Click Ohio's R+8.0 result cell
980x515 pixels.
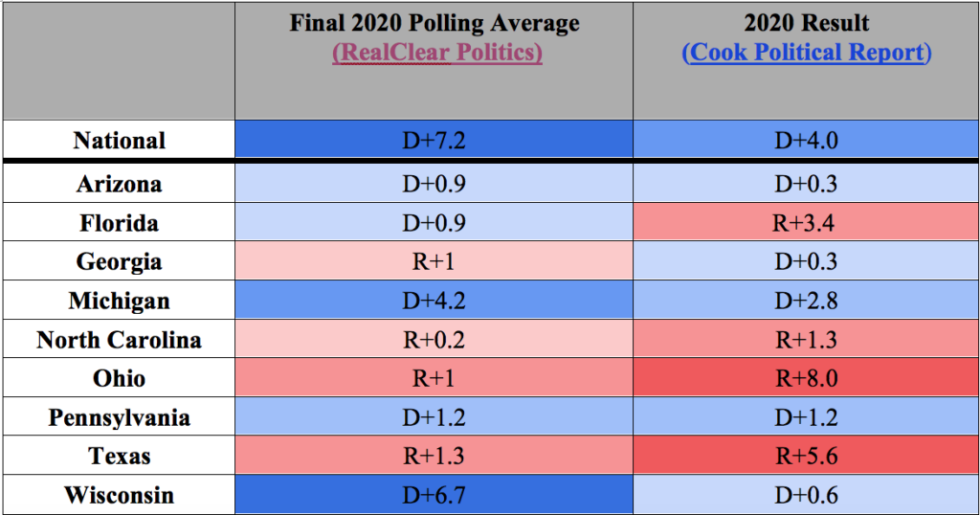pos(806,378)
